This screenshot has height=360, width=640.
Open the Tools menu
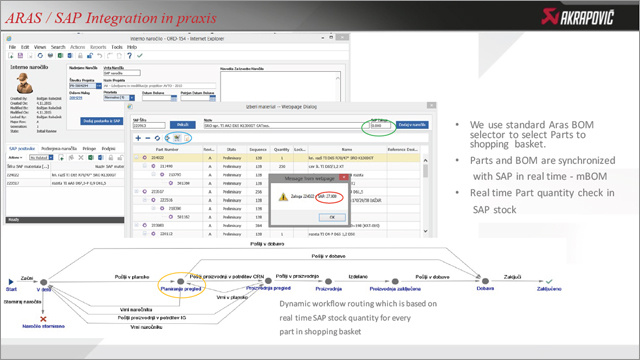(117, 47)
